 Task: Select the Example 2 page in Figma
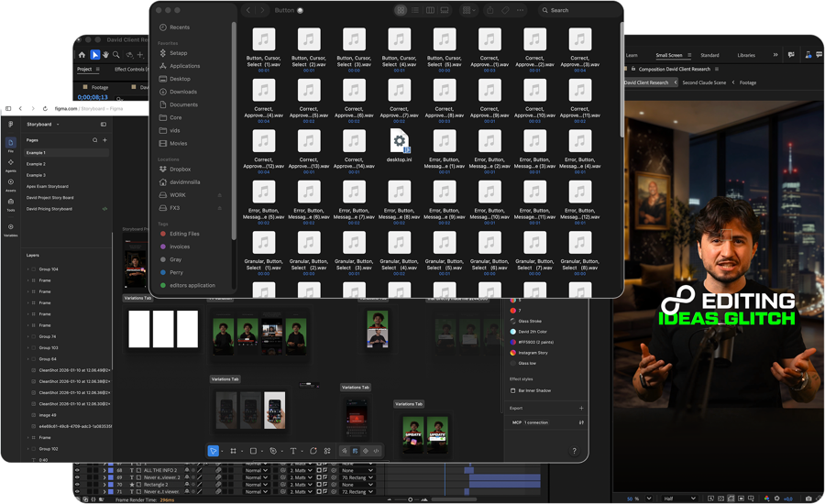tap(36, 164)
